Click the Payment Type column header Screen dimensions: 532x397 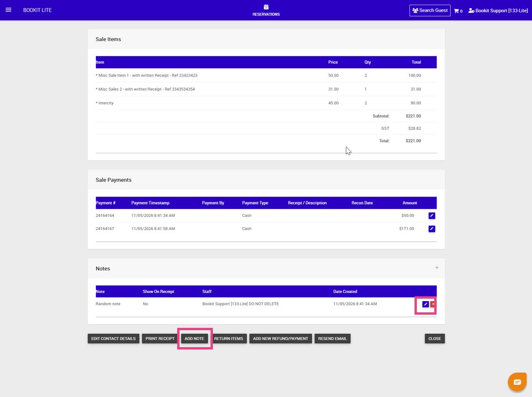tap(255, 203)
